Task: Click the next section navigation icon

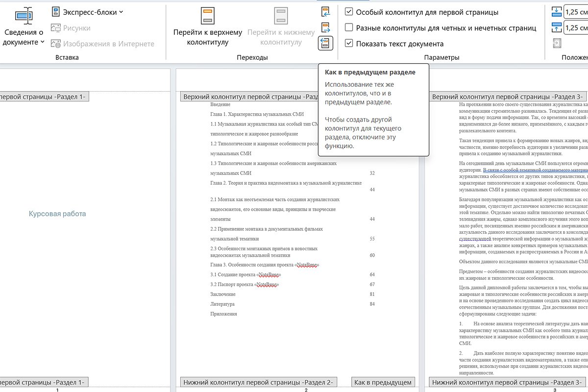Action: [x=325, y=27]
